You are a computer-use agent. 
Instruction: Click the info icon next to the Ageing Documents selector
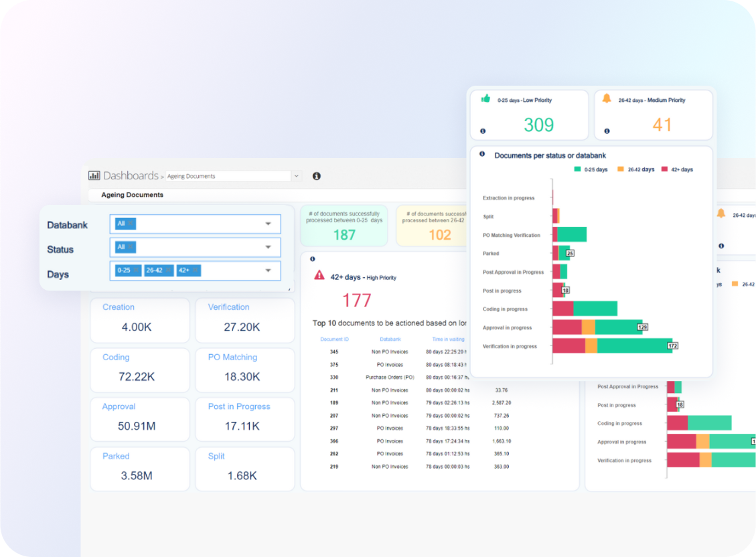click(x=316, y=175)
